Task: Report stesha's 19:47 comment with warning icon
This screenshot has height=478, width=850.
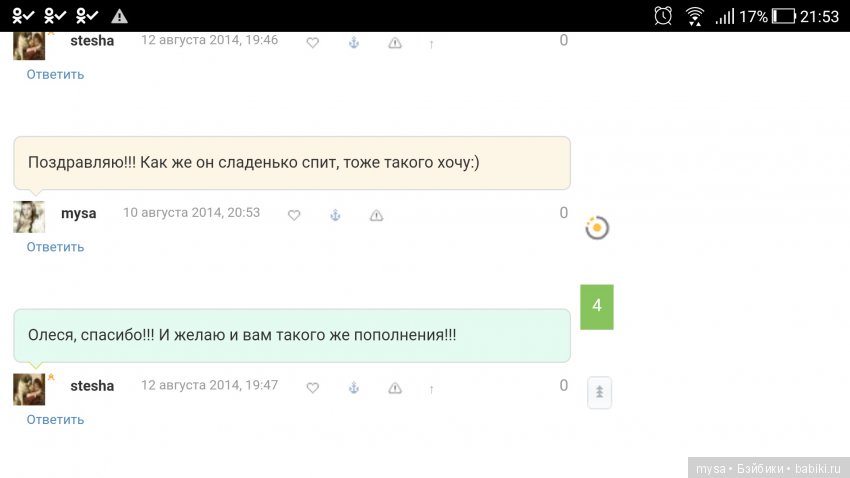Action: pyautogui.click(x=395, y=388)
